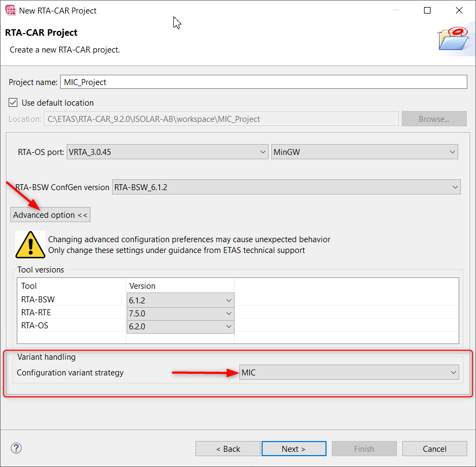Screen dimensions: 476x467
Task: Open the Configuration variant strategy dropdown
Action: (x=349, y=372)
